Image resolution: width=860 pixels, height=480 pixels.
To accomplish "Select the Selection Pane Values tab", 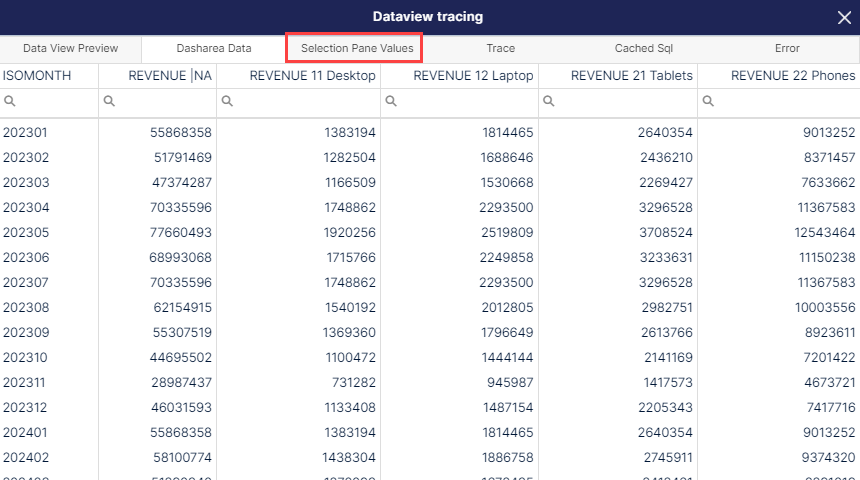I will 357,48.
